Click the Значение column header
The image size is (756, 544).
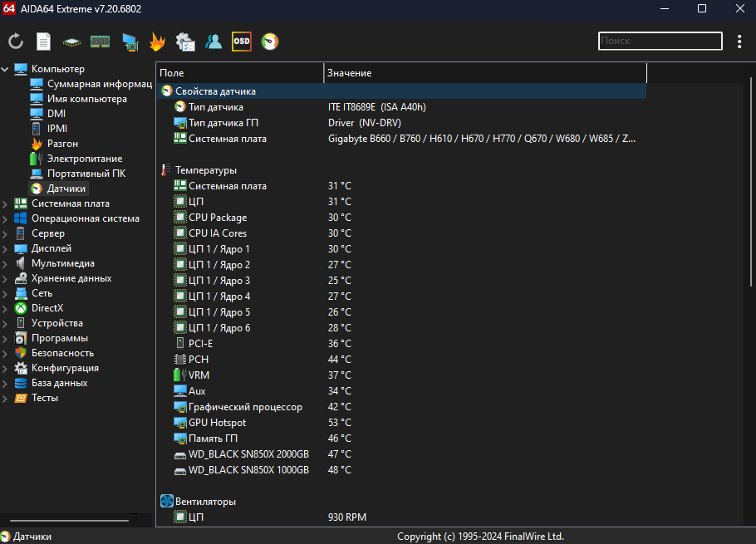pyautogui.click(x=485, y=73)
